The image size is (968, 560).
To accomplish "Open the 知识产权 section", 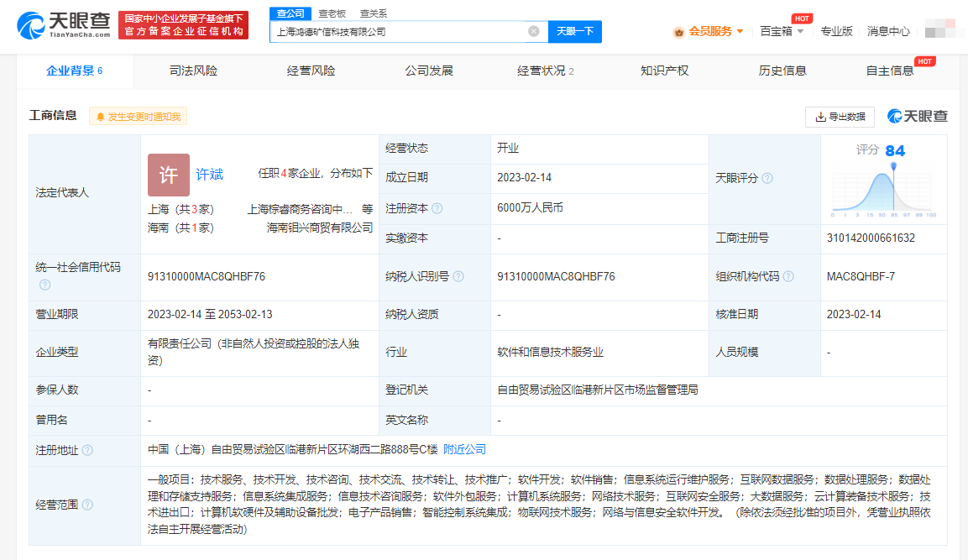I will pyautogui.click(x=663, y=71).
